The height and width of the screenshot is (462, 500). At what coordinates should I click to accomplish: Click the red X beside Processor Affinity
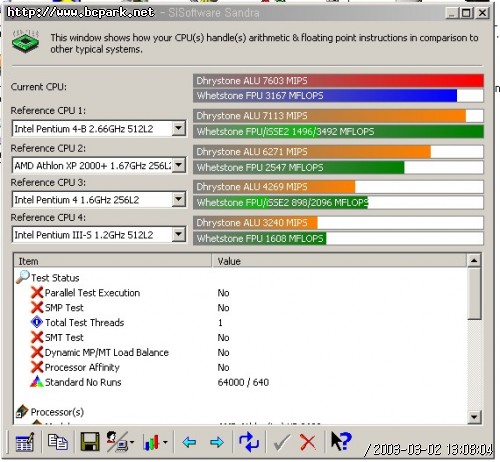pos(37,367)
